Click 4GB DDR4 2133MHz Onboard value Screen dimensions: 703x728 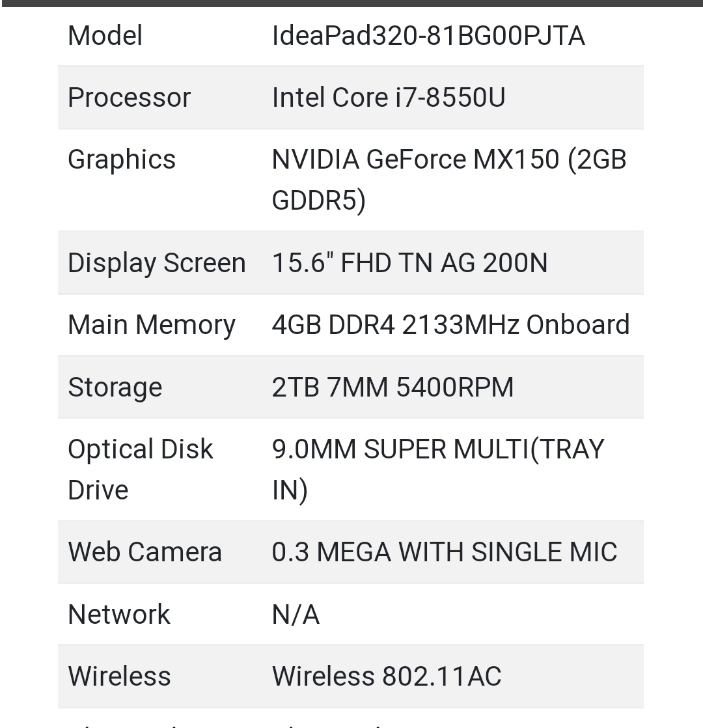click(x=450, y=324)
